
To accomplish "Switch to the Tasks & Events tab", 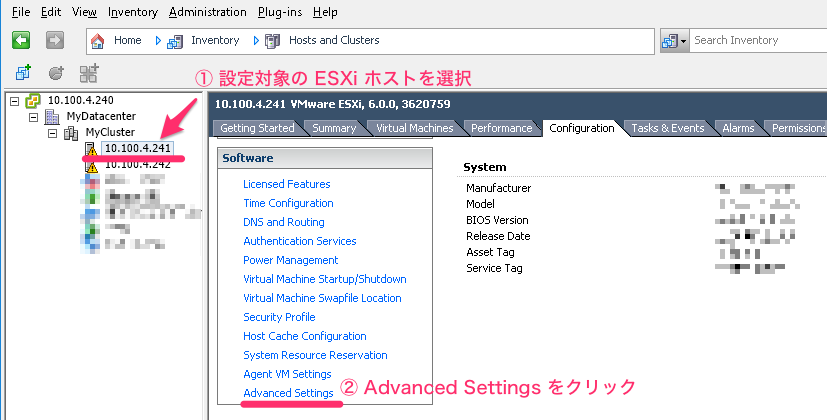I will pyautogui.click(x=668, y=128).
